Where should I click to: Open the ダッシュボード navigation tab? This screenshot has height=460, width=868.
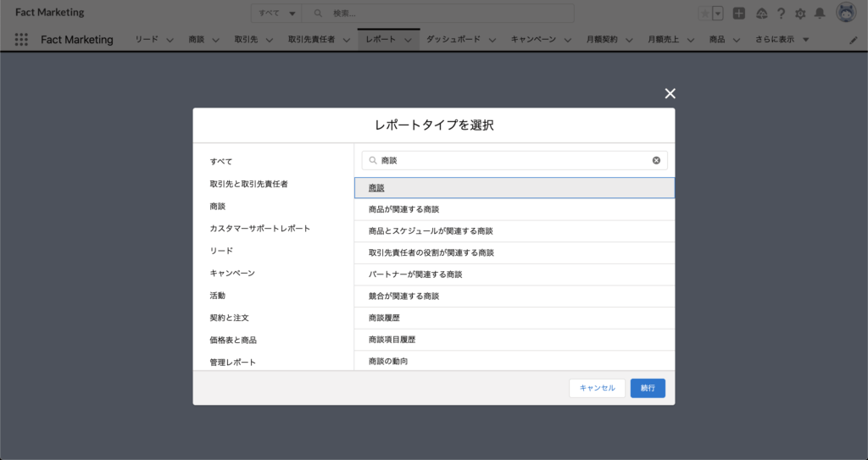tap(453, 39)
